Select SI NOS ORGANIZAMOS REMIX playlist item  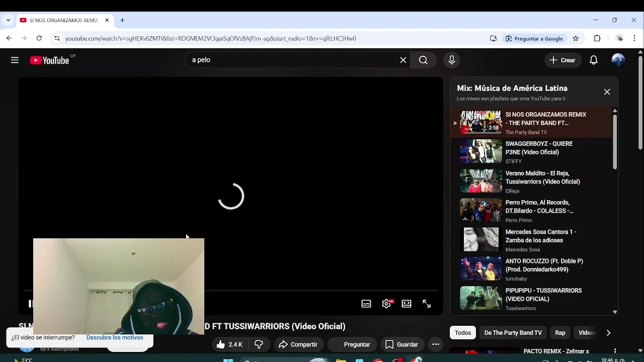pos(531,123)
